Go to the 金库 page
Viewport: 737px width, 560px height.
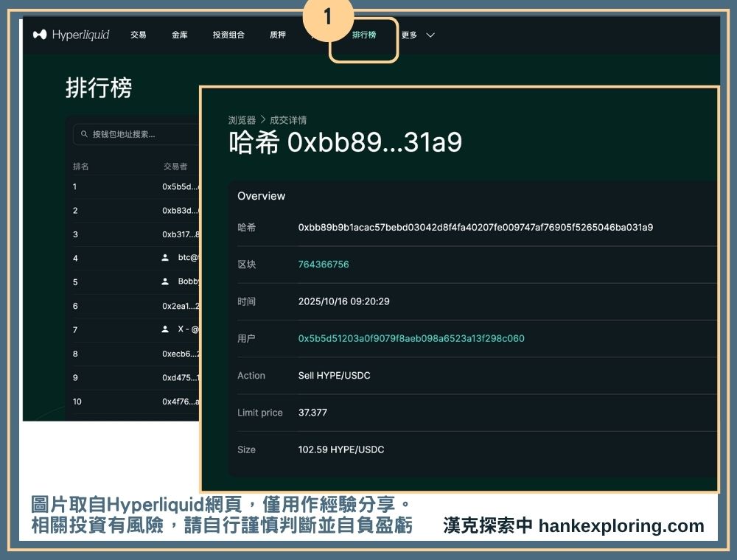click(180, 35)
